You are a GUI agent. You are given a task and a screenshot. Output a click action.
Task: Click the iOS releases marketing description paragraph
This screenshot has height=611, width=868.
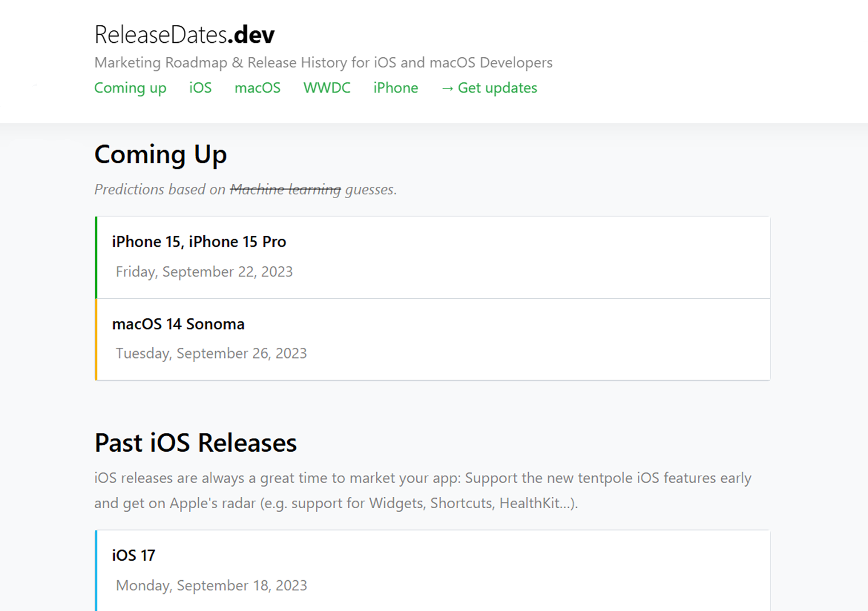pyautogui.click(x=423, y=491)
